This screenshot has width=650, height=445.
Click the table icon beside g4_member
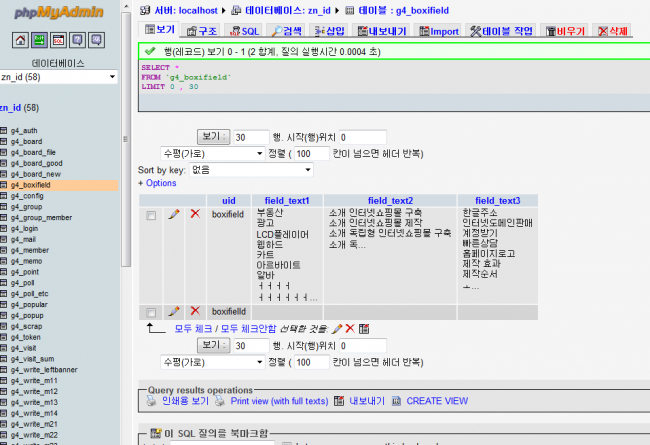point(3,250)
